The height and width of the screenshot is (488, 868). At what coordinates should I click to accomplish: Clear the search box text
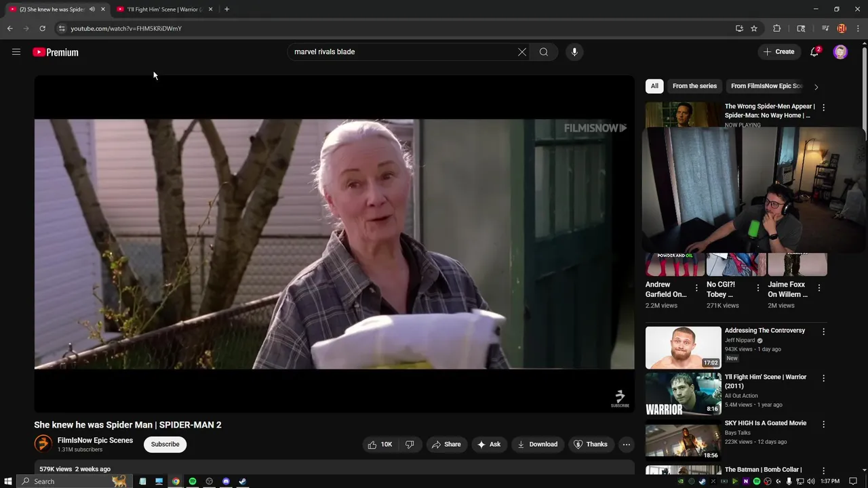point(522,52)
